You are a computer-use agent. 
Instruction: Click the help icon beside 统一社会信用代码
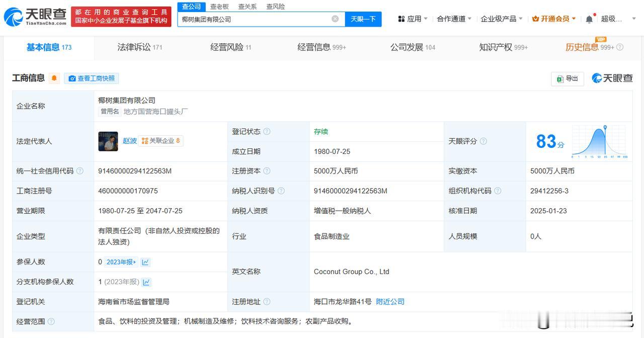click(79, 171)
